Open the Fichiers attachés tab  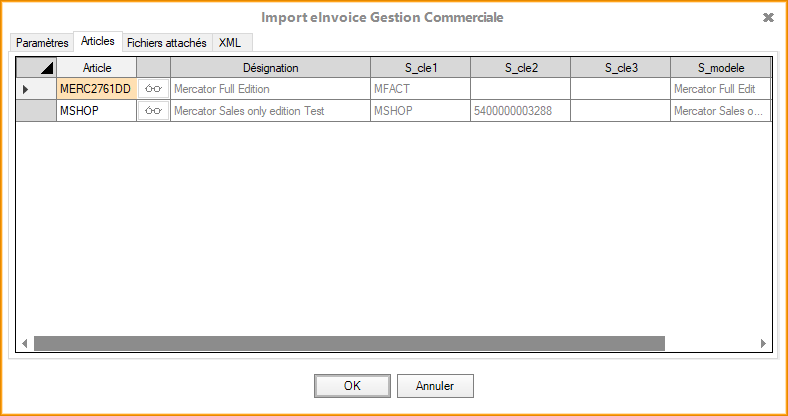166,43
